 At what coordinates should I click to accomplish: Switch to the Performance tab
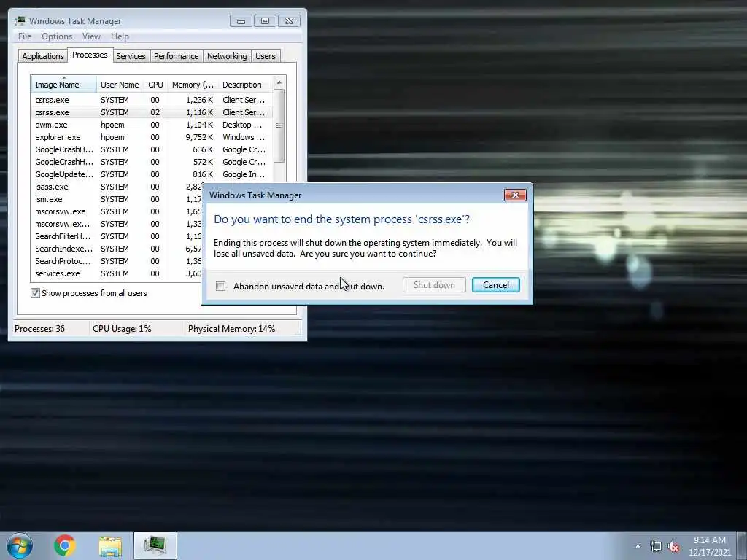tap(177, 56)
